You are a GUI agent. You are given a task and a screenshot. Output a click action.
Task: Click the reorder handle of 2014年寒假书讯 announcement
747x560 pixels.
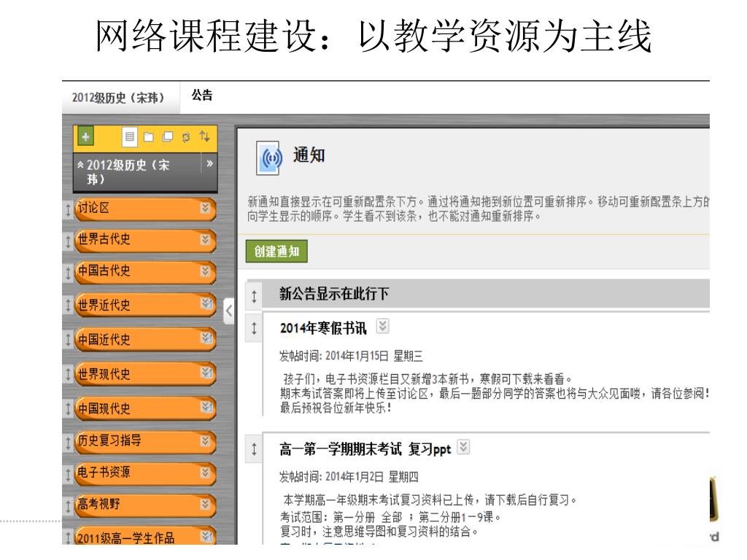254,327
